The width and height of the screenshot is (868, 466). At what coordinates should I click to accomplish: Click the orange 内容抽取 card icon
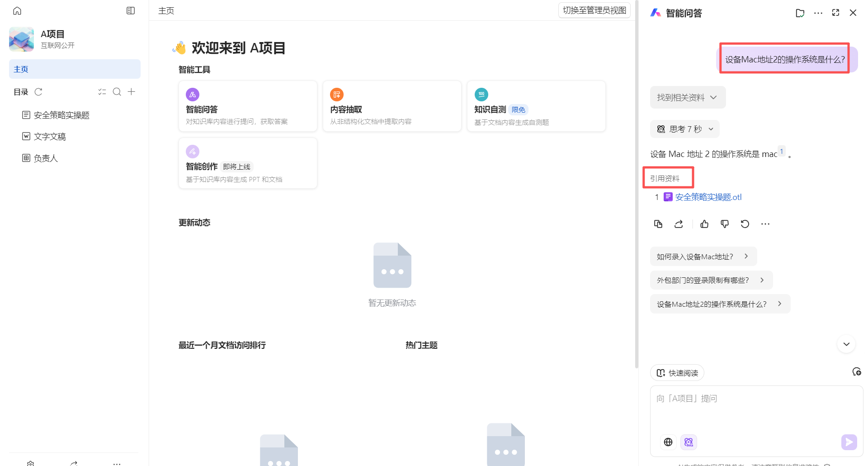pos(337,95)
